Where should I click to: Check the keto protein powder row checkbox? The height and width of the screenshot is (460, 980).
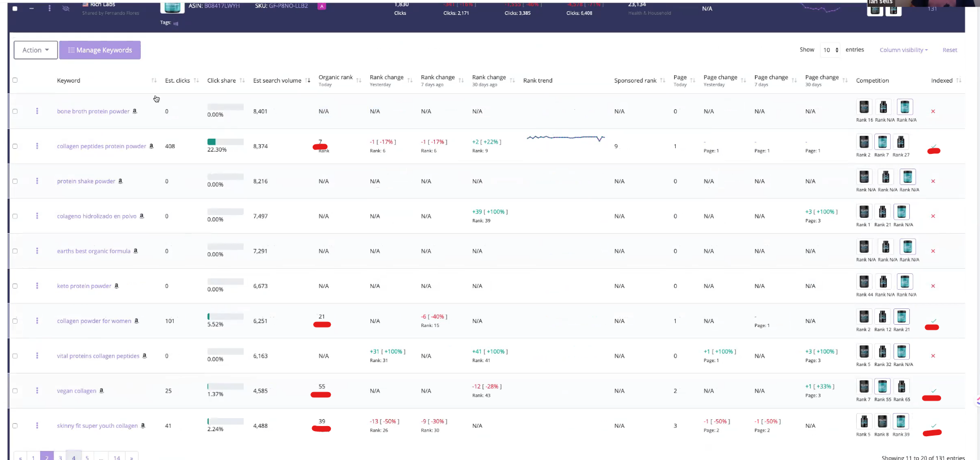click(15, 286)
